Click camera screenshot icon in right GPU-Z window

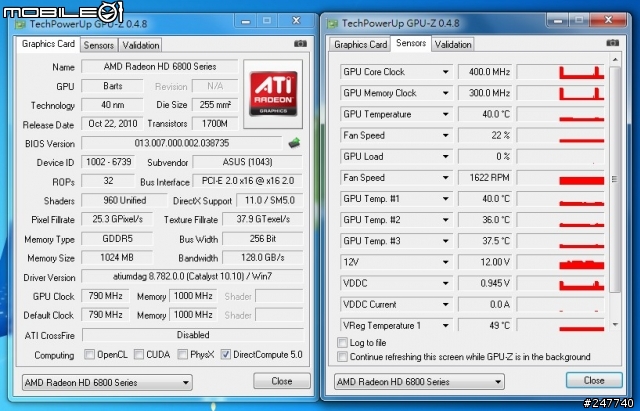click(x=612, y=43)
